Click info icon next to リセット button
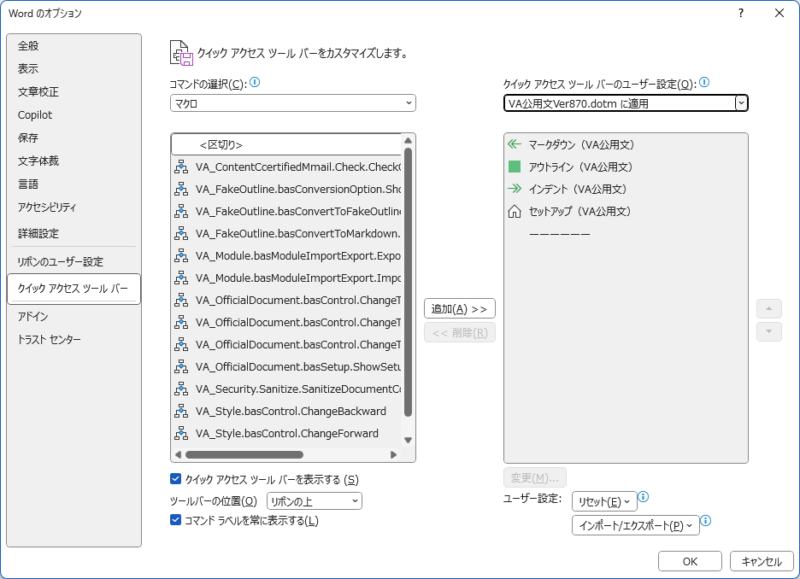The width and height of the screenshot is (800, 579). point(644,497)
